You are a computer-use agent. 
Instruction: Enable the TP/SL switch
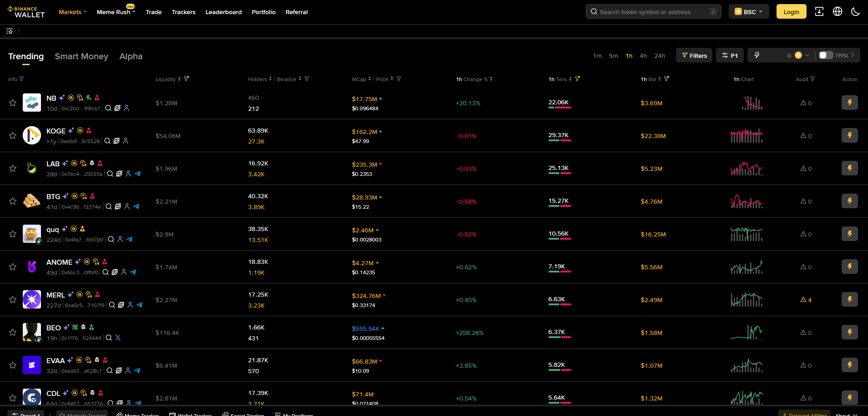(824, 55)
